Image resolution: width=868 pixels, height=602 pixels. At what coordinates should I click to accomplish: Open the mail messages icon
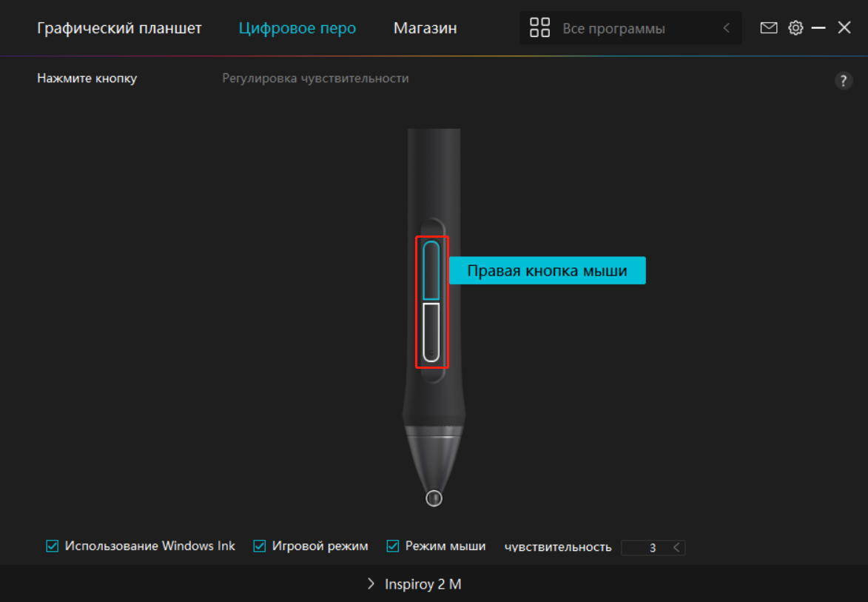(x=769, y=28)
